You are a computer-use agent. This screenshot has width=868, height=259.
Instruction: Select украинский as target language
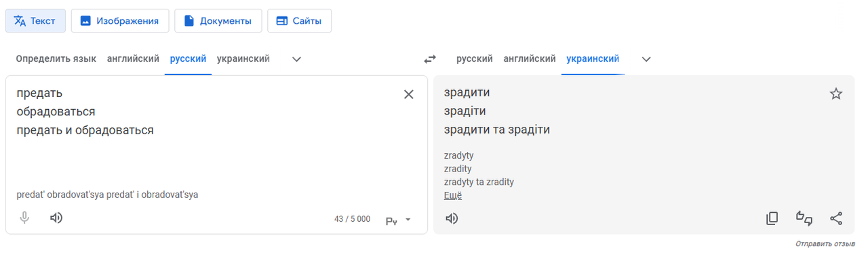point(593,59)
